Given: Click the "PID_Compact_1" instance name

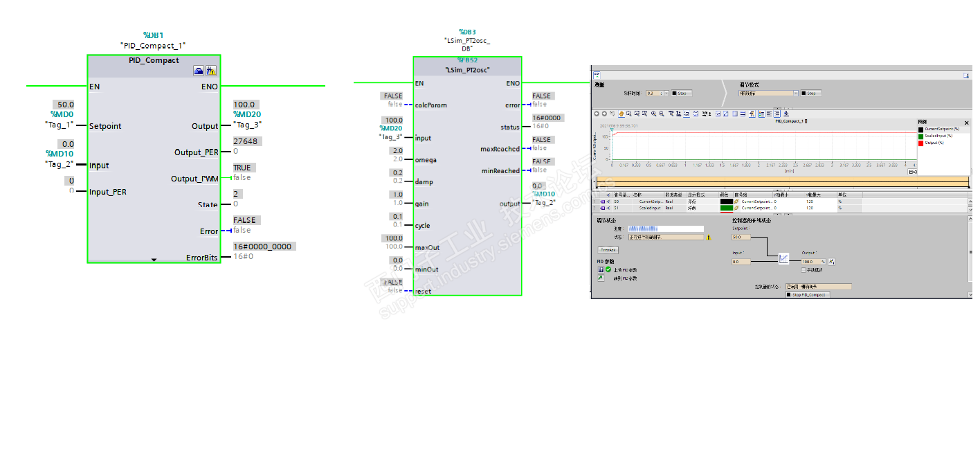Looking at the screenshot, I should point(153,45).
